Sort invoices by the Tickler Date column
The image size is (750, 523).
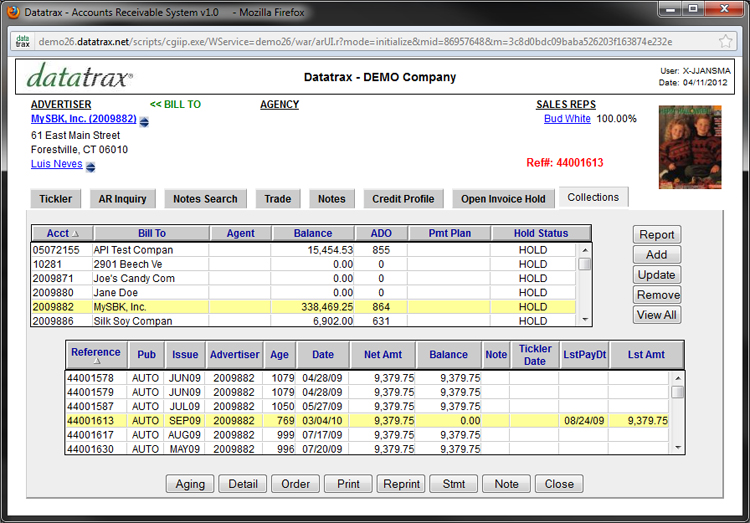(535, 355)
